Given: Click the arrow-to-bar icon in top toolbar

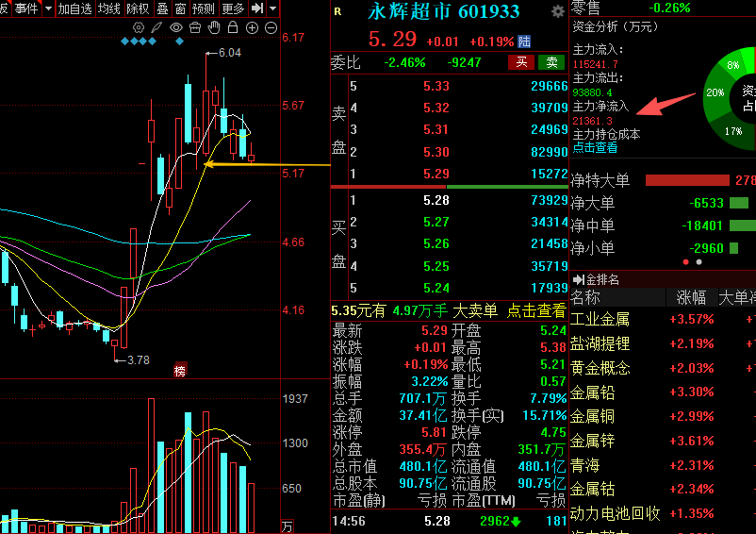Looking at the screenshot, I should [x=257, y=8].
